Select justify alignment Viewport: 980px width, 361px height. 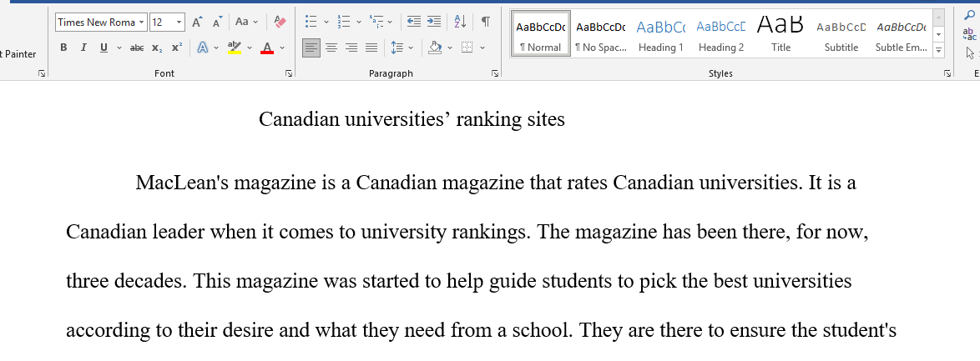tap(371, 48)
